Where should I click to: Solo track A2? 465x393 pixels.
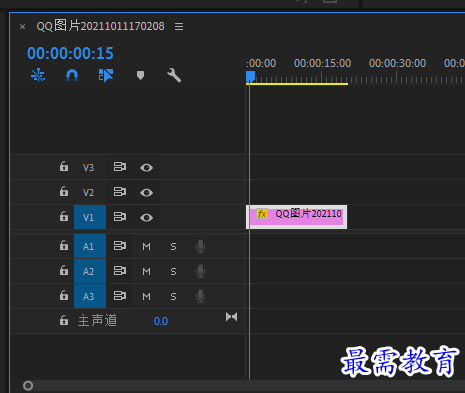point(173,272)
